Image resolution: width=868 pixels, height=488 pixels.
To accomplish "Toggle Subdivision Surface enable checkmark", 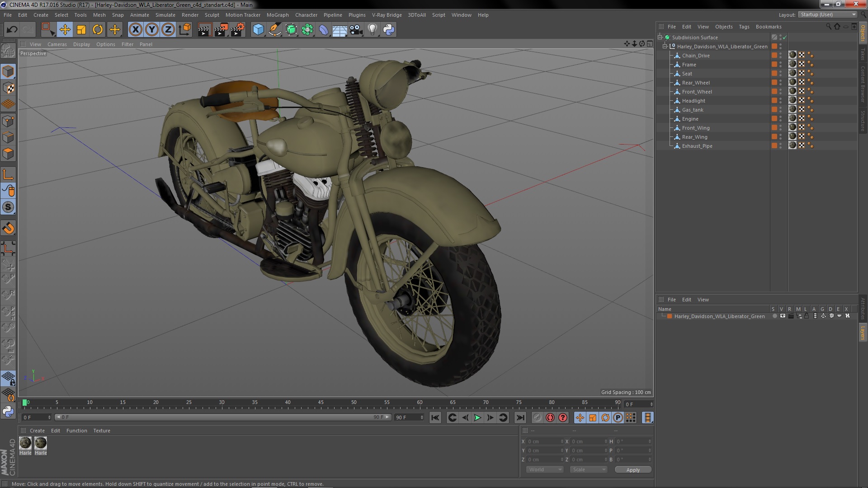I will [x=784, y=38].
